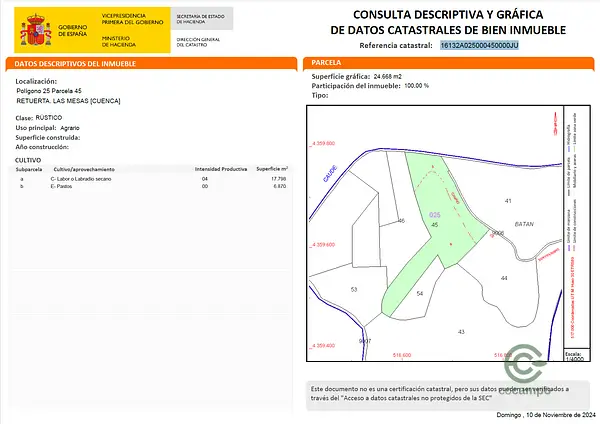
Task: Click the 'Superficie gráfica:' label
Action: click(x=341, y=76)
